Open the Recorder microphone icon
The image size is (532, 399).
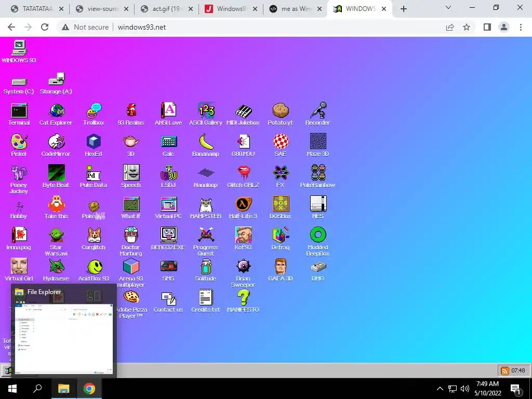tap(318, 114)
